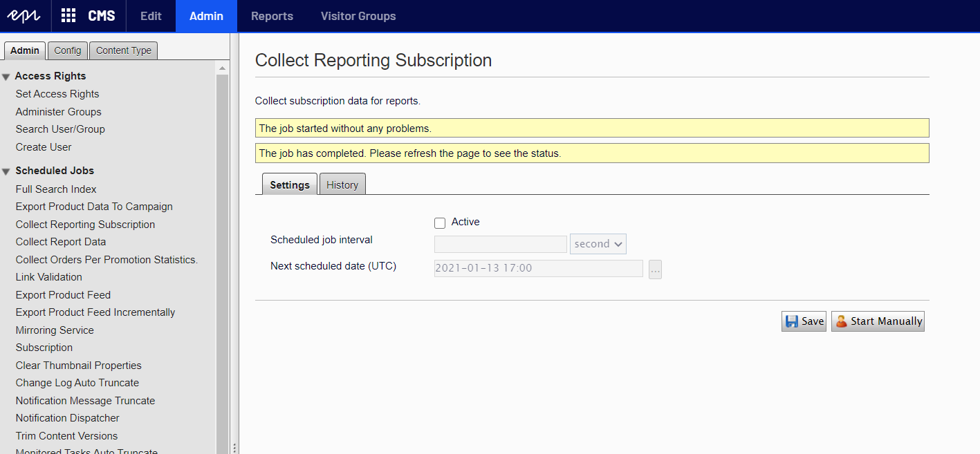Click the job completed message
Screen dimensions: 980x454
tap(592, 153)
